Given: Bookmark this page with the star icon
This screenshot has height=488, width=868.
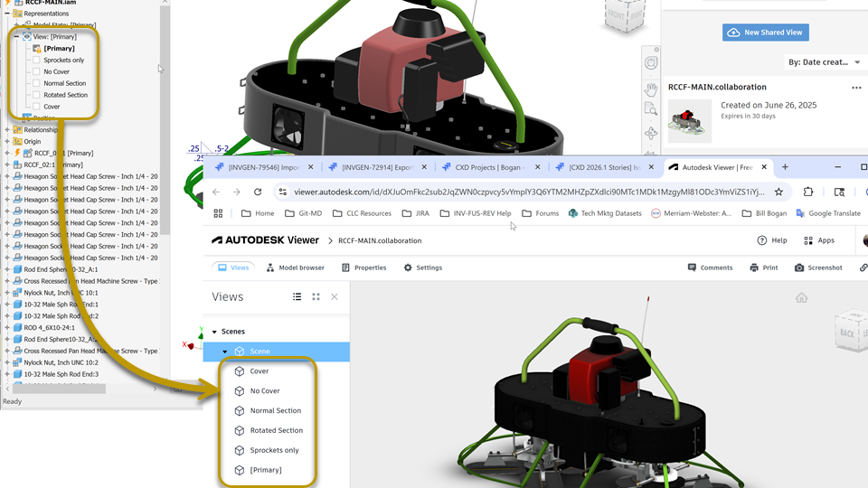Looking at the screenshot, I should [x=778, y=192].
